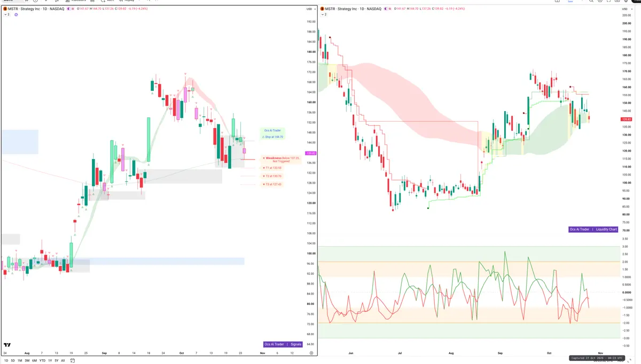This screenshot has width=641, height=364.
Task: Select the All range tab
Action: click(63, 361)
